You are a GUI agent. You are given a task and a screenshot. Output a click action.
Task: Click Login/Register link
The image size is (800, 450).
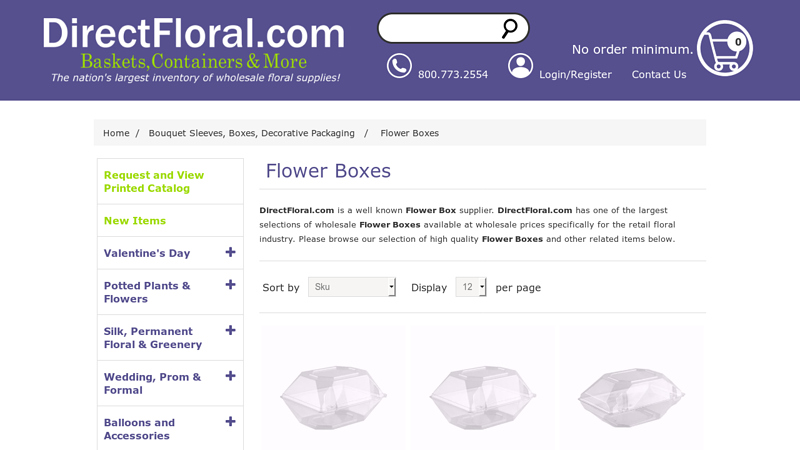576,74
